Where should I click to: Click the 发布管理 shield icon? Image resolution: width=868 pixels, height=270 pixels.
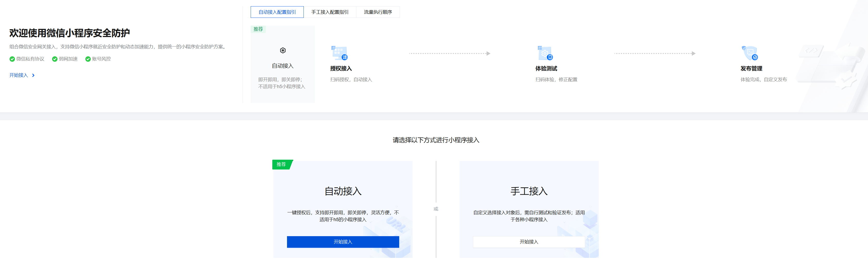(x=750, y=53)
